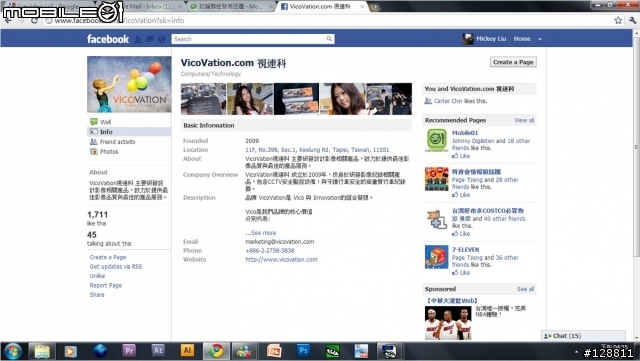640x361 pixels.
Task: Open account dropdown arrow beside Home
Action: click(540, 39)
